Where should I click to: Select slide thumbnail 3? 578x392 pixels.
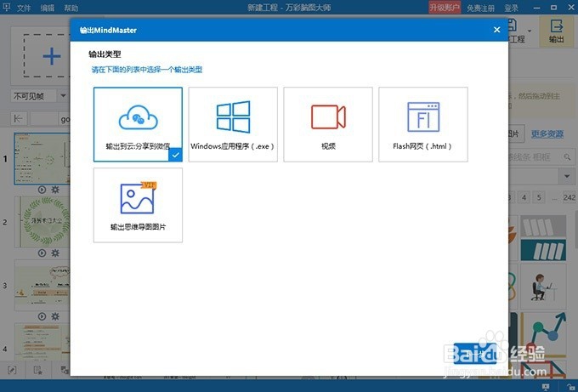[42, 286]
